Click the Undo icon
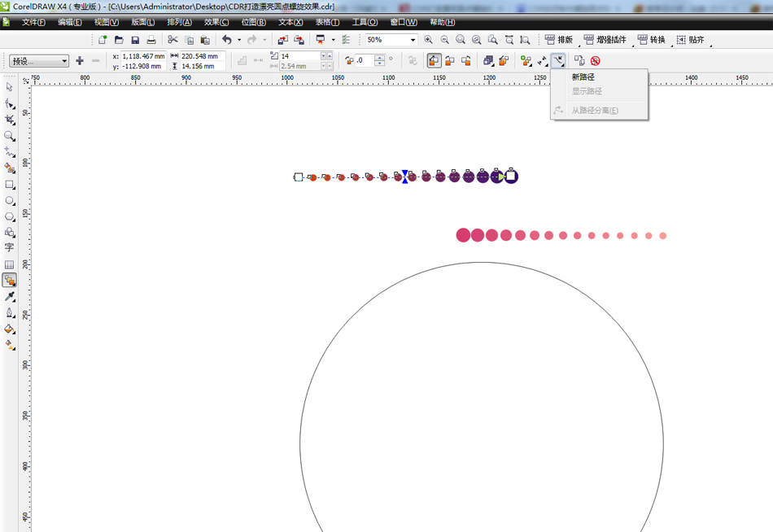This screenshot has height=532, width=773. 228,39
